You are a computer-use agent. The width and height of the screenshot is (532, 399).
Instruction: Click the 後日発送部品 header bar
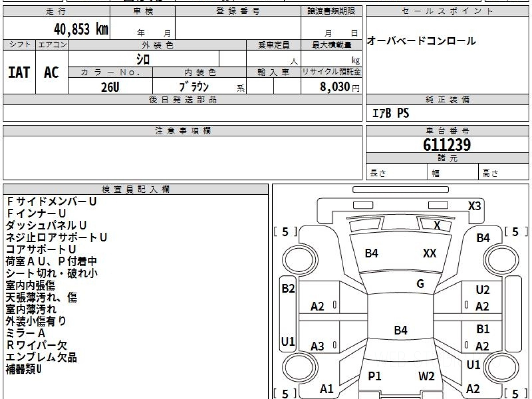pyautogui.click(x=183, y=100)
